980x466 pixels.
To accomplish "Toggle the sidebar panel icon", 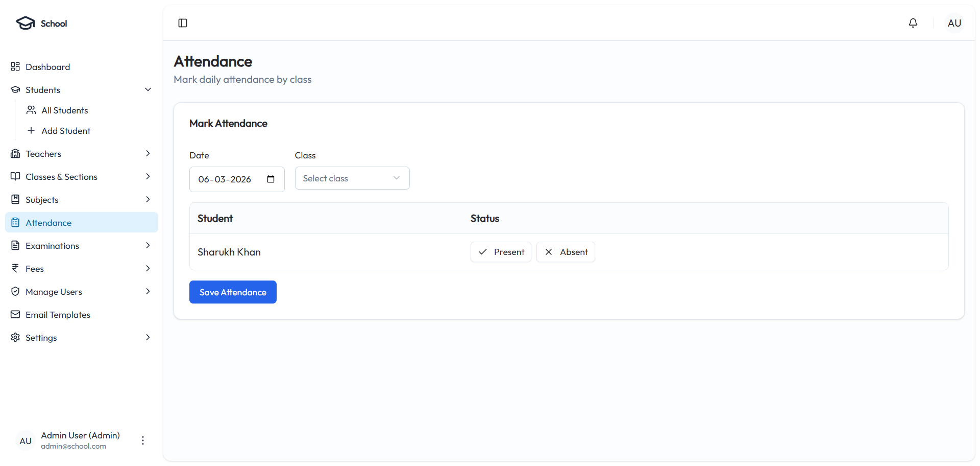I will pyautogui.click(x=183, y=23).
